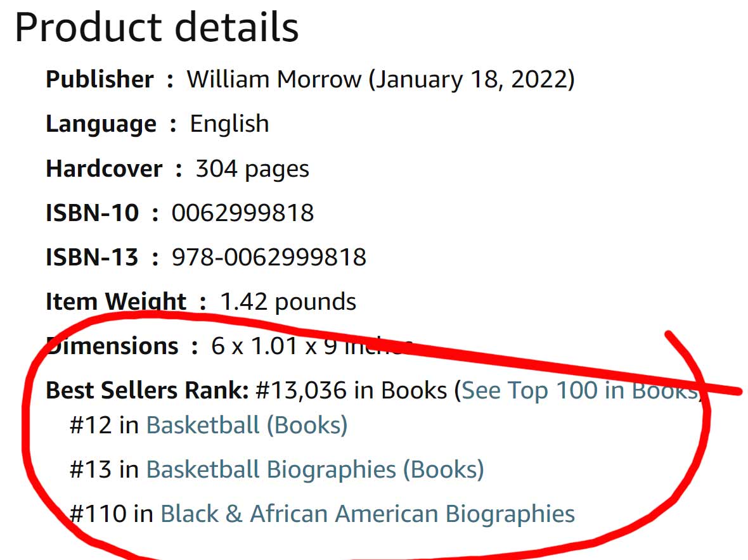Select the William Morrow publisher name

[x=274, y=80]
